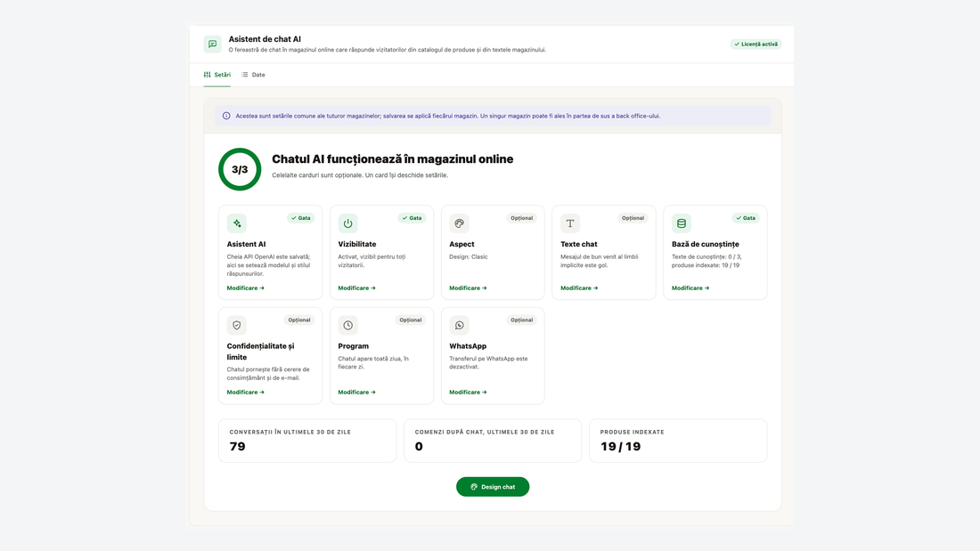This screenshot has width=980, height=551.
Task: Open the Setări tab
Action: point(216,75)
